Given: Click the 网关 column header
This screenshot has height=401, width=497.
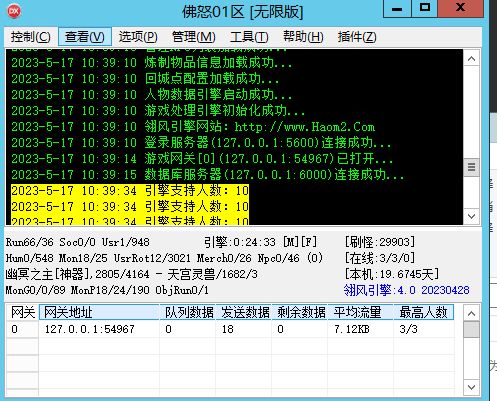Looking at the screenshot, I should [23, 312].
